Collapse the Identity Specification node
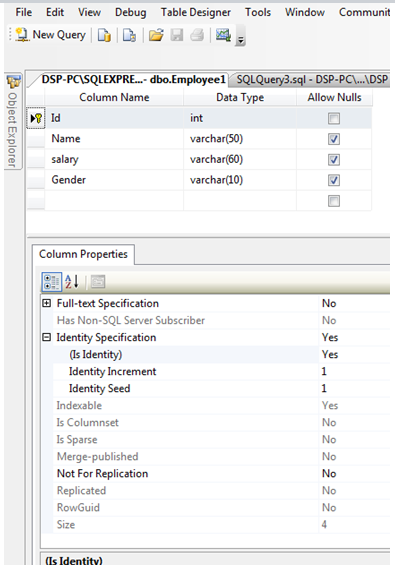 pos(46,337)
